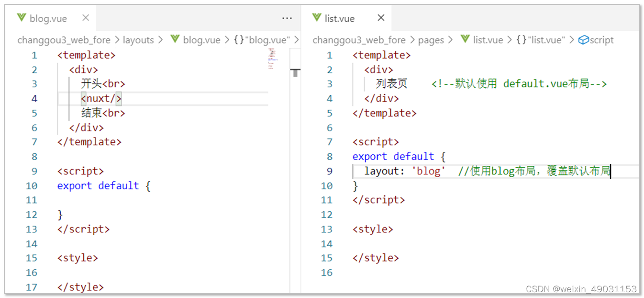Viewport: 644px width, 298px height.
Task: Click the </div> tag in blog.vue
Action: 87,127
